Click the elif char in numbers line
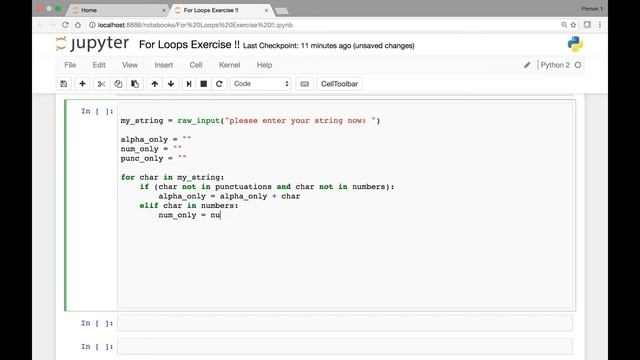 click(189, 206)
